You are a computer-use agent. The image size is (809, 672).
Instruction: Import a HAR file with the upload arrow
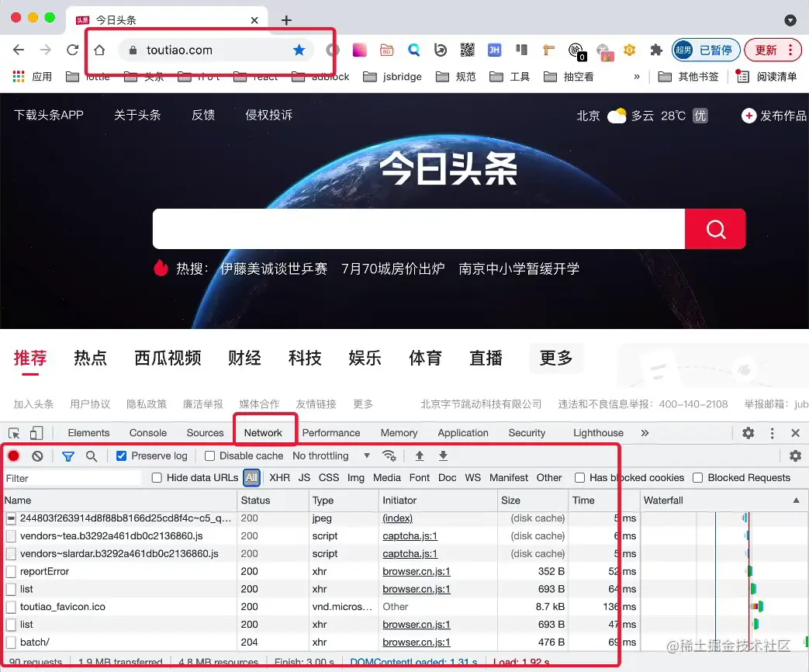[x=420, y=456]
